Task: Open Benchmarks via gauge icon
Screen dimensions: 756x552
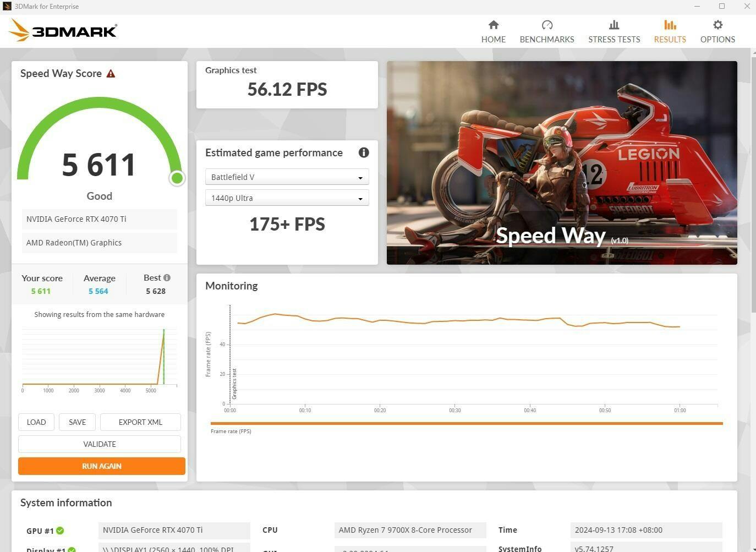Action: pyautogui.click(x=547, y=25)
